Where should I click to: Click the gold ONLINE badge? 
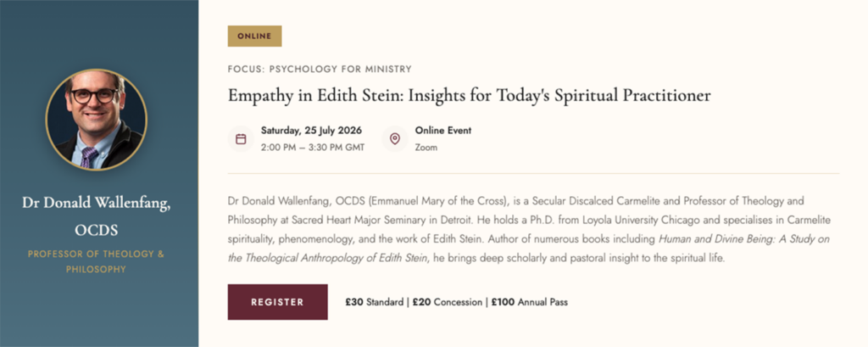pyautogui.click(x=254, y=36)
